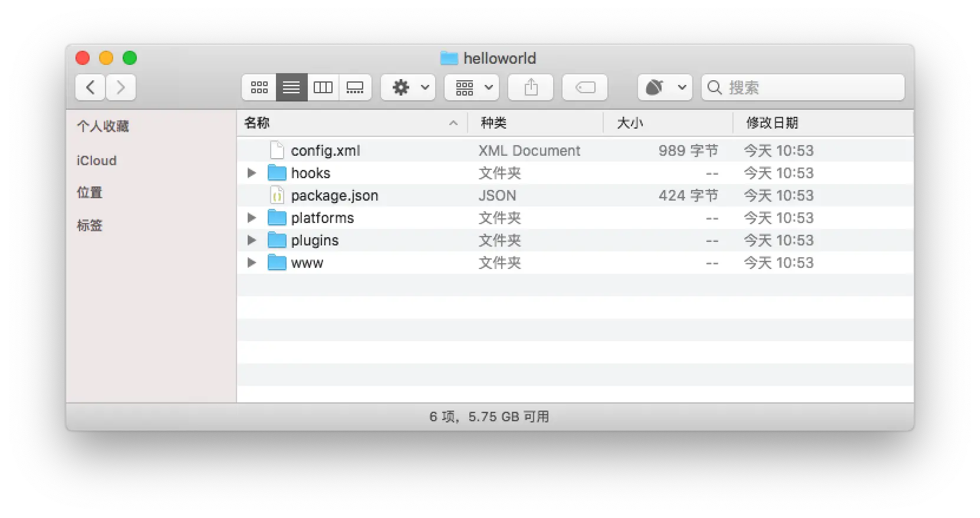Toggle sort direction arrow in 名称 header
Image resolution: width=980 pixels, height=518 pixels.
(x=453, y=123)
